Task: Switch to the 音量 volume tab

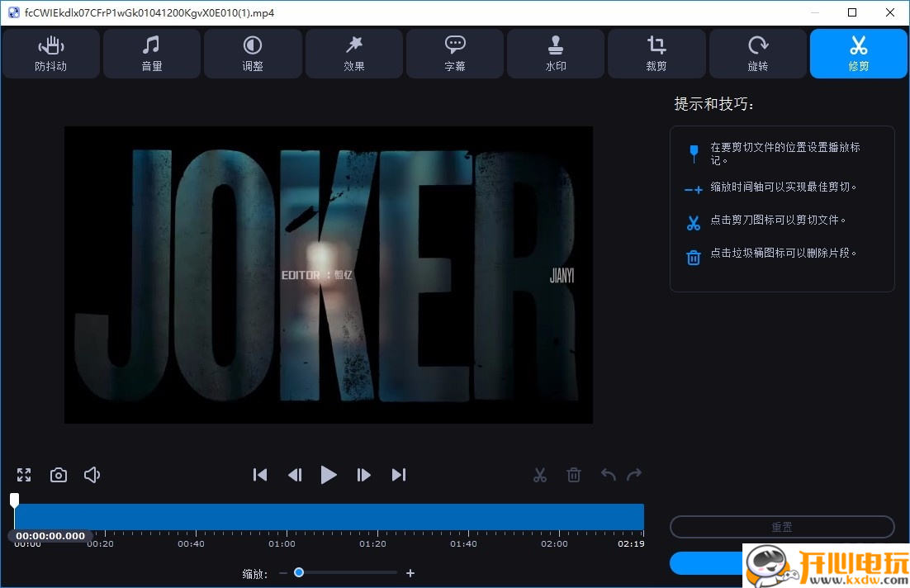Action: (x=152, y=54)
